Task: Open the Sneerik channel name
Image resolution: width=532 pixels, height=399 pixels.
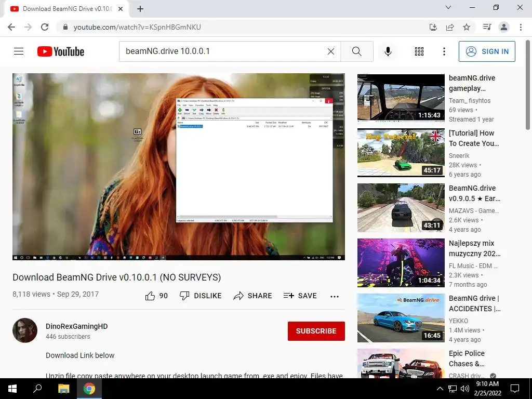Action: point(459,156)
